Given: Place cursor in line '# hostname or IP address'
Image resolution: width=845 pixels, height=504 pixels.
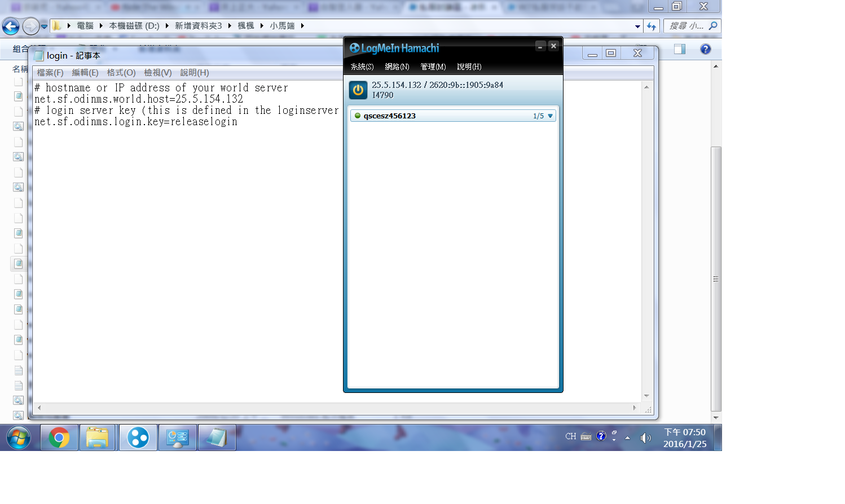Looking at the screenshot, I should (x=161, y=88).
